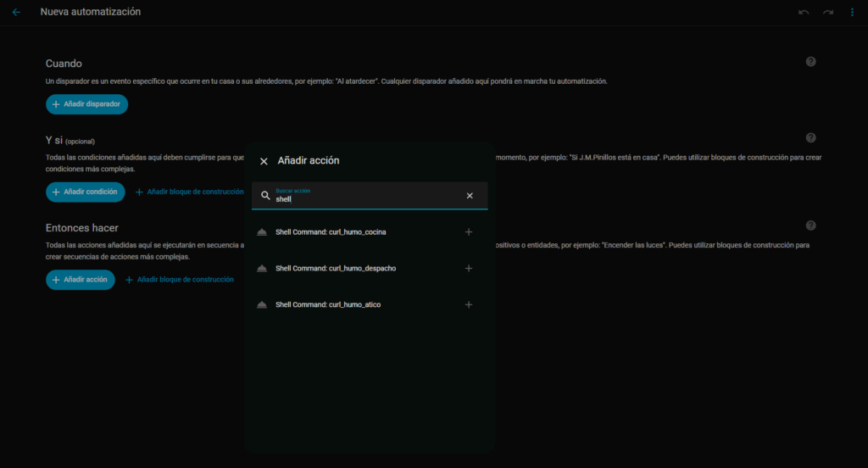Click the redo icon in top bar
Image resolution: width=868 pixels, height=468 pixels.
pos(828,13)
